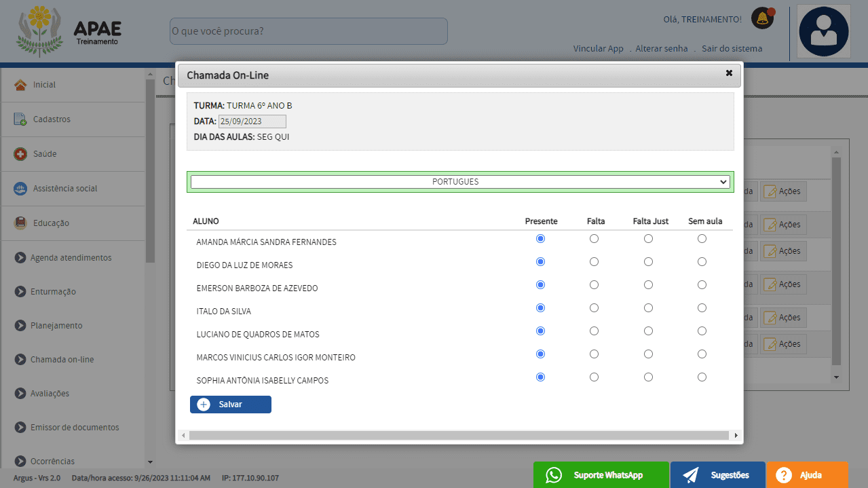Set Italo da Silva to Falta Just
868x488 pixels.
coord(648,308)
